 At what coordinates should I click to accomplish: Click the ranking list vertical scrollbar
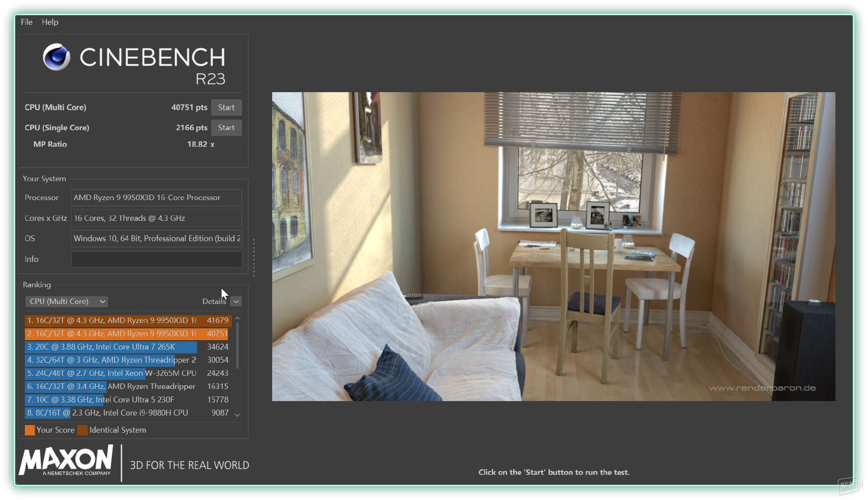click(237, 346)
